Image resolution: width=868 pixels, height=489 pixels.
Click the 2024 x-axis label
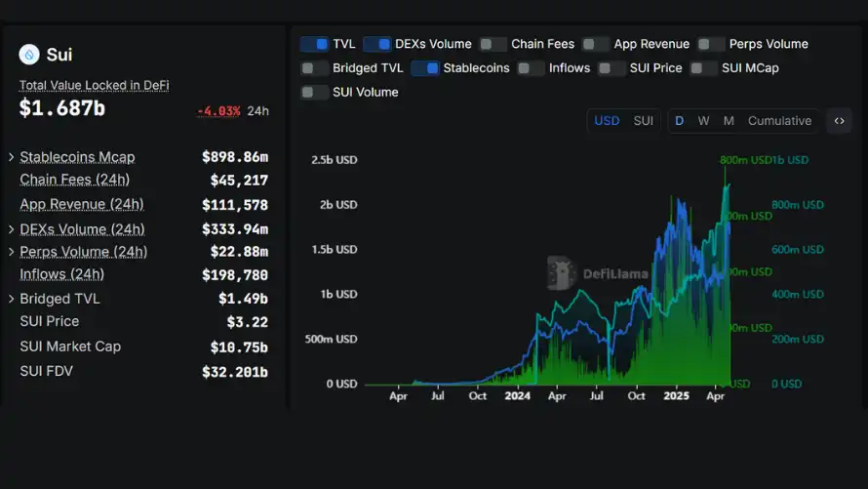pyautogui.click(x=518, y=396)
